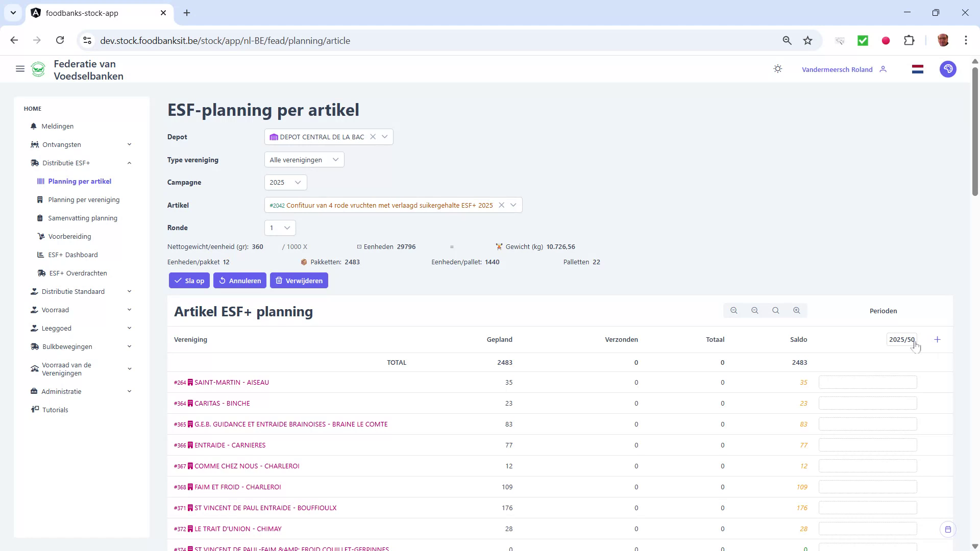Click the Sla op button
This screenshot has height=551, width=980.
[x=189, y=280]
